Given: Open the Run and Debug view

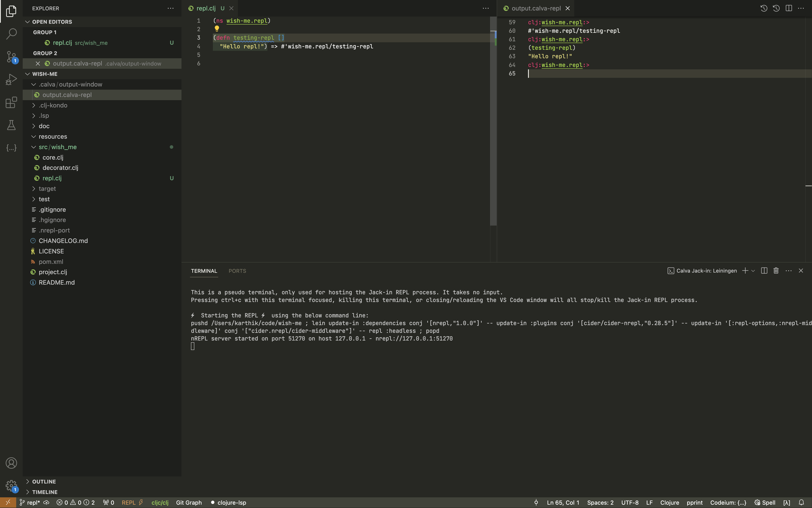Looking at the screenshot, I should click(11, 80).
